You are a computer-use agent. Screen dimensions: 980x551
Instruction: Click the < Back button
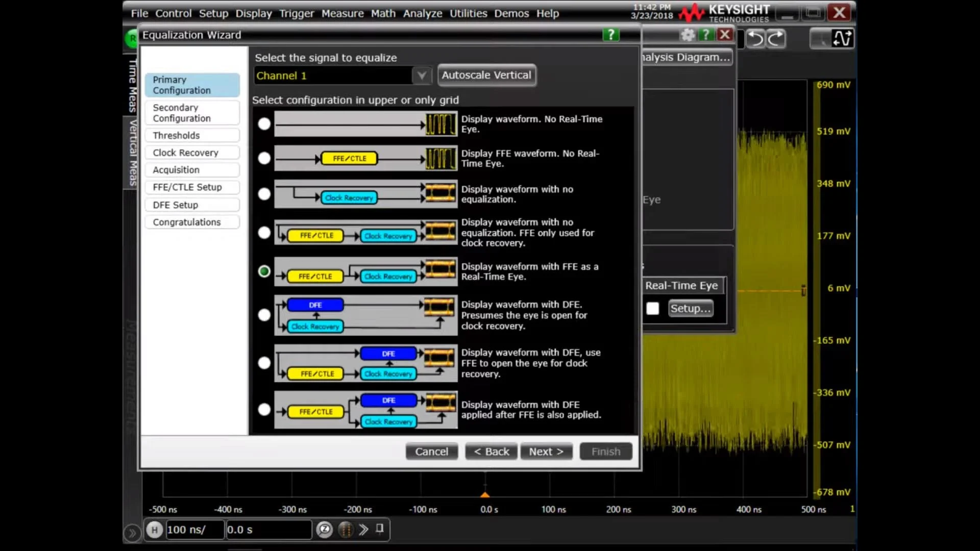point(491,452)
